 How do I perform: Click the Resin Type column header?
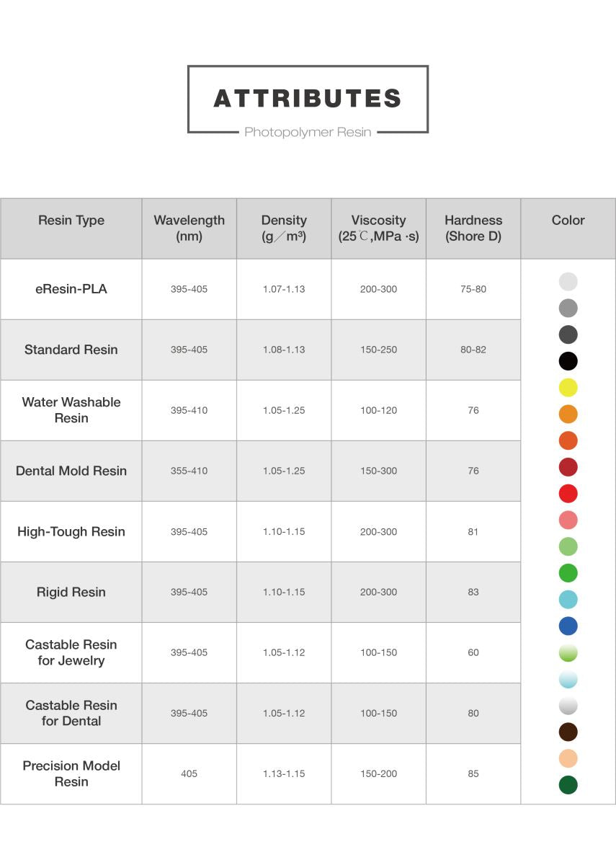(x=71, y=221)
